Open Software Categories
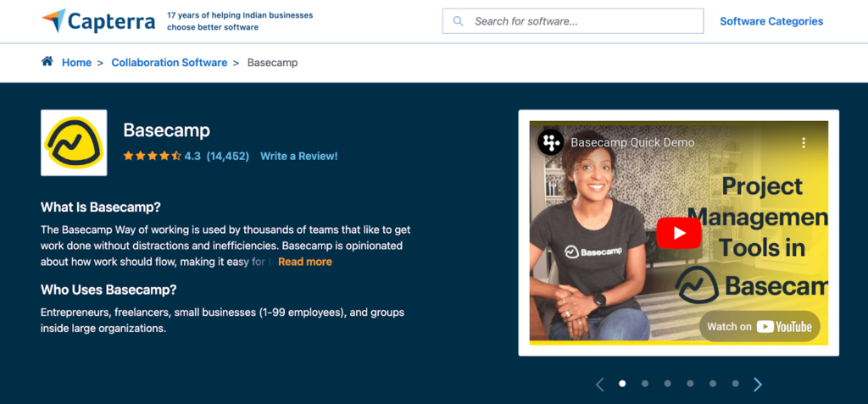868x404 pixels. (771, 21)
